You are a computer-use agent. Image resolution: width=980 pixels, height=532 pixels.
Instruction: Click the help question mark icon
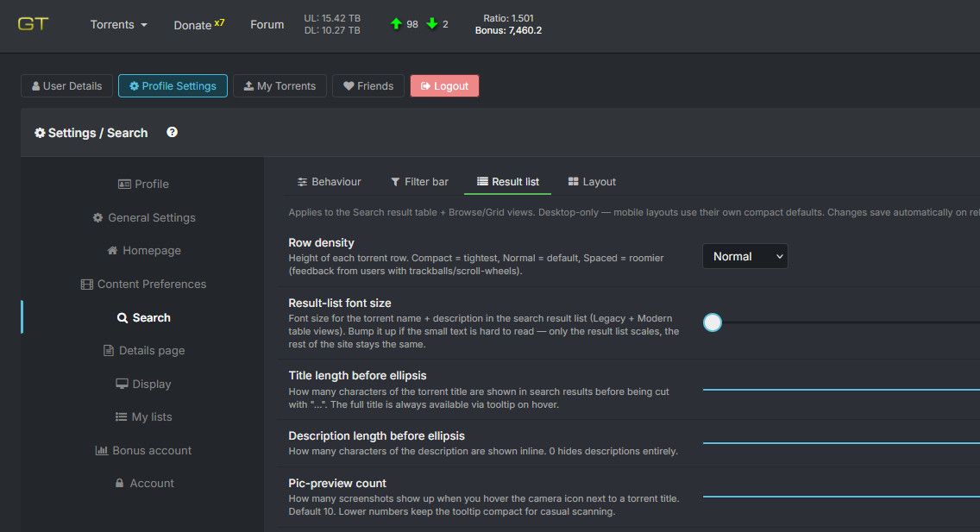172,133
